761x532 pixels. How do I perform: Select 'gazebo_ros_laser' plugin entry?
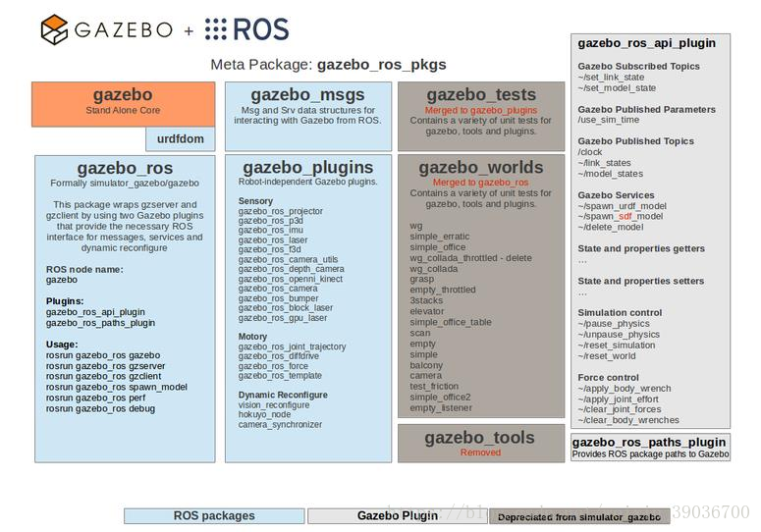click(x=273, y=240)
